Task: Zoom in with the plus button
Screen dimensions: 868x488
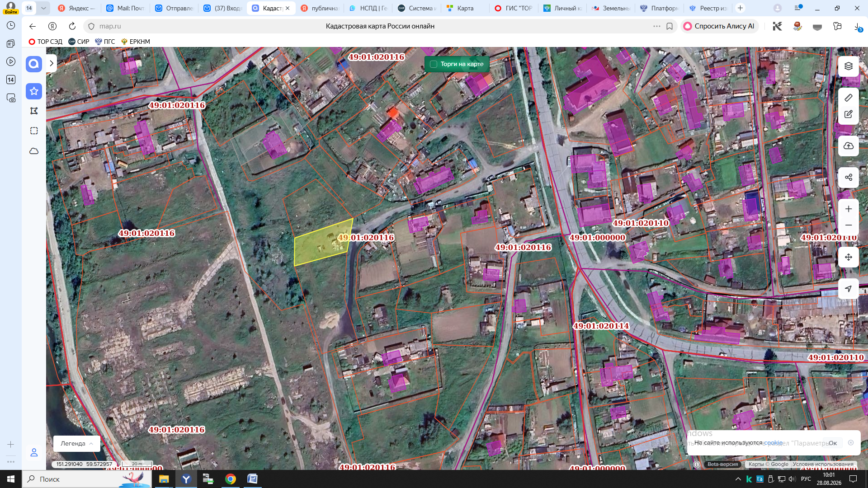Action: pos(849,209)
